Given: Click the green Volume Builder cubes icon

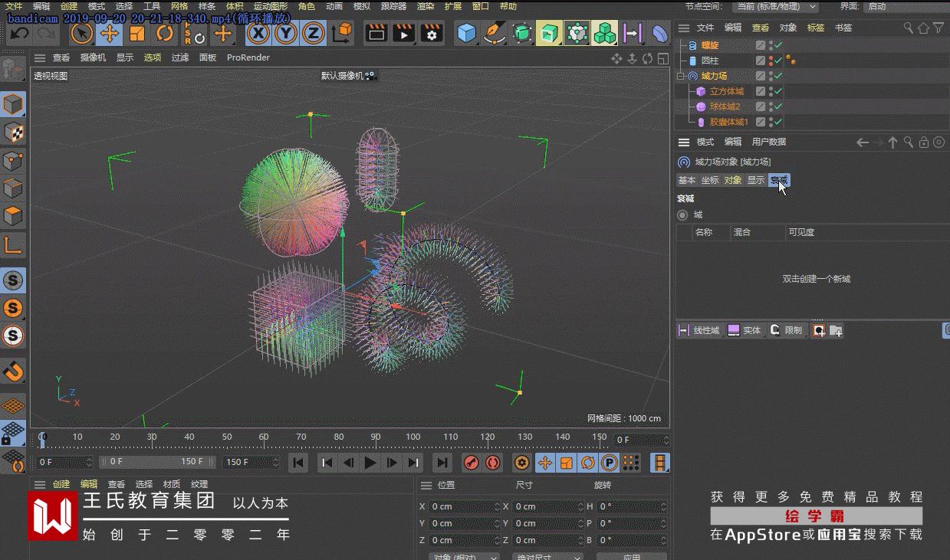Looking at the screenshot, I should tap(605, 34).
